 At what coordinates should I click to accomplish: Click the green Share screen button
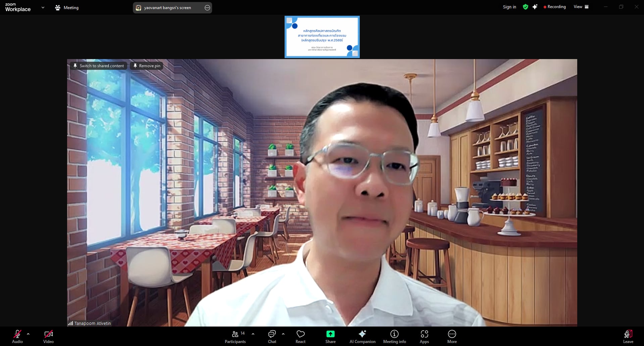330,336
